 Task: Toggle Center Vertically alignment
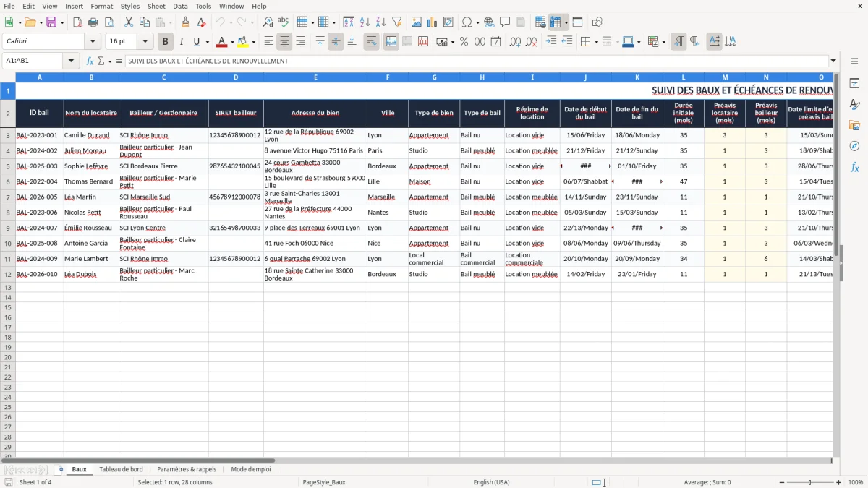(336, 42)
